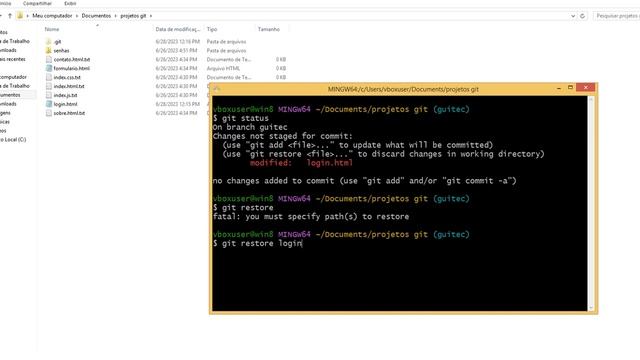Select the contato.html.txt file icon
Viewport: 640px width, 360px height.
click(49, 60)
